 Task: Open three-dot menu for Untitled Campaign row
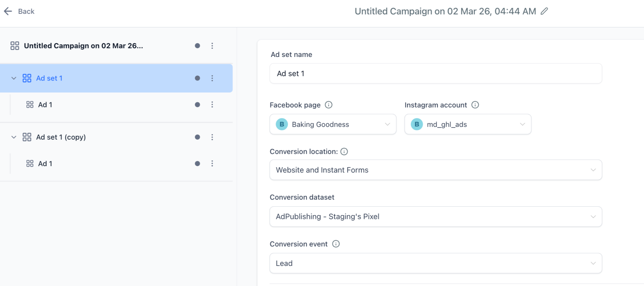click(212, 46)
